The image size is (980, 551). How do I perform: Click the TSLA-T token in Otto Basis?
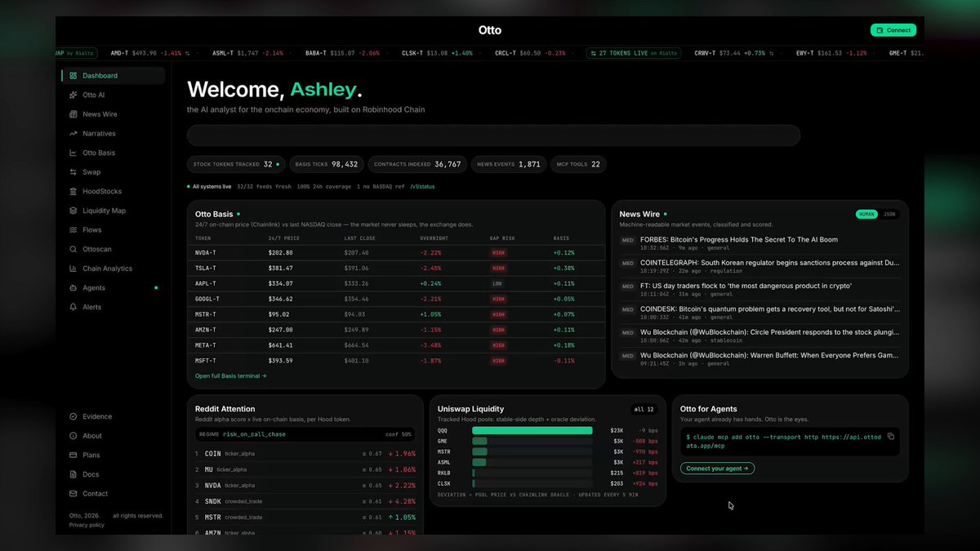pyautogui.click(x=206, y=268)
